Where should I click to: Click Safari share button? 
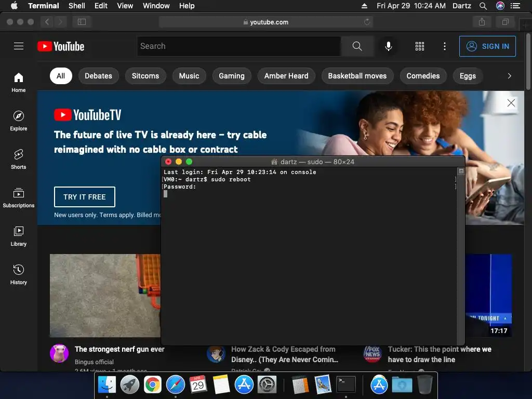482,22
